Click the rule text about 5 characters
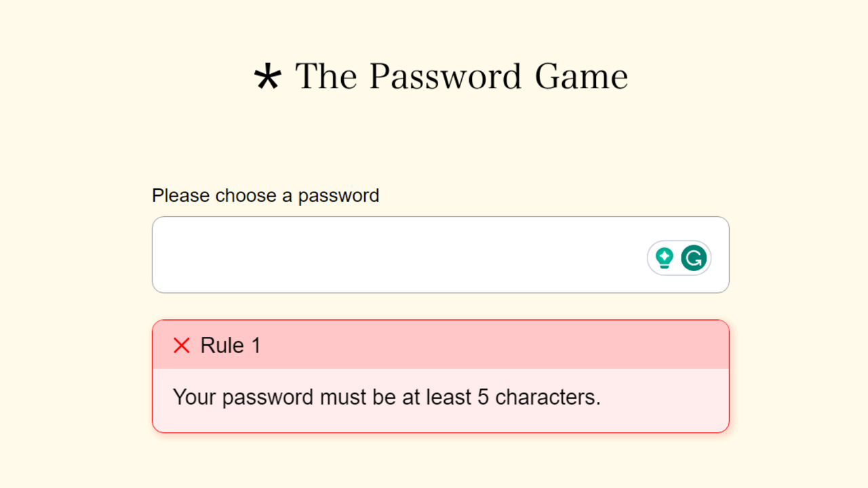868x488 pixels. 387,397
